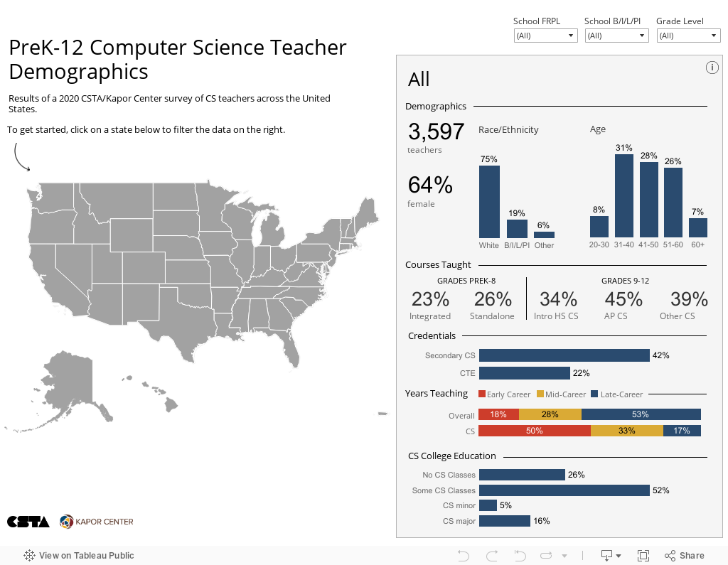Click the Secondary CS credentials bar
Screen dimensions: 728x565
coord(564,355)
